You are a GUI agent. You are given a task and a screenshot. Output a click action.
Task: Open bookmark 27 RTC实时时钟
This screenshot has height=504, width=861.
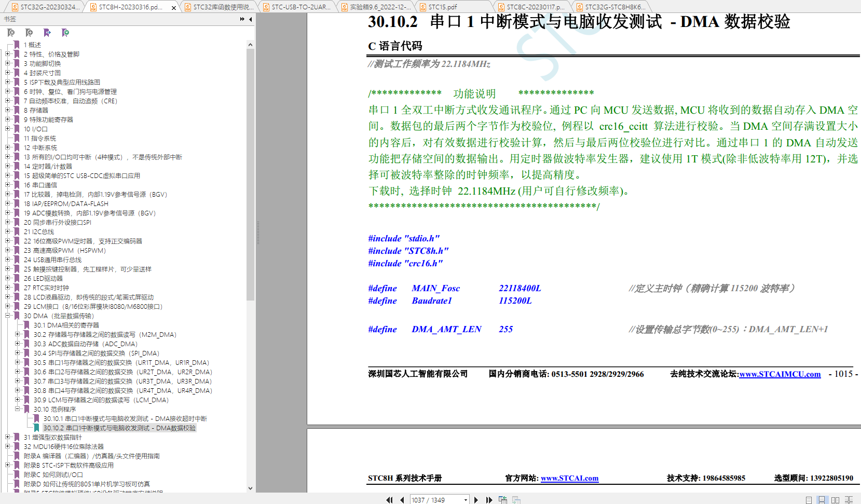coord(46,288)
